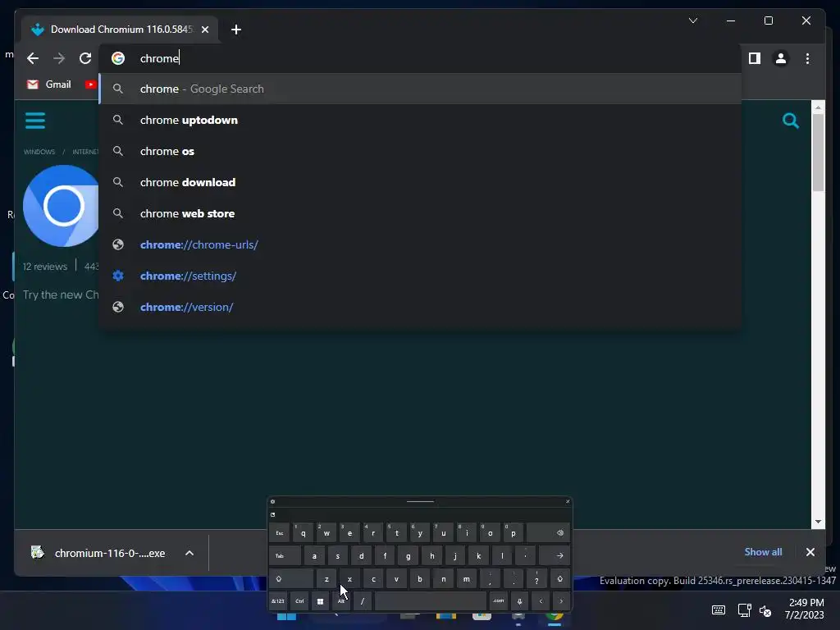
Task: Open the three-dot browser menu
Action: click(x=807, y=58)
